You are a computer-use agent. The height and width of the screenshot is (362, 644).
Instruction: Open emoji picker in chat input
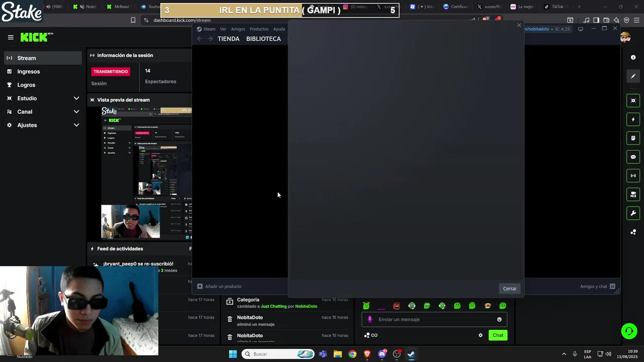(499, 319)
